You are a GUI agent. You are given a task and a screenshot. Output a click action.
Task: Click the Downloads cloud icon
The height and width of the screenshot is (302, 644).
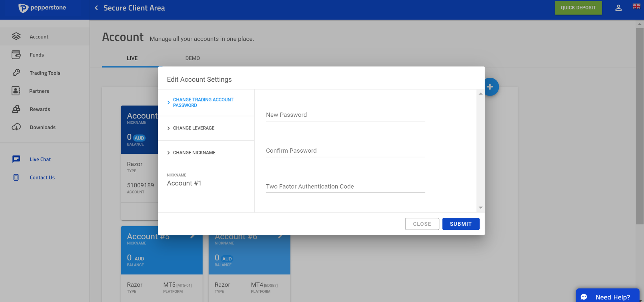pyautogui.click(x=16, y=127)
